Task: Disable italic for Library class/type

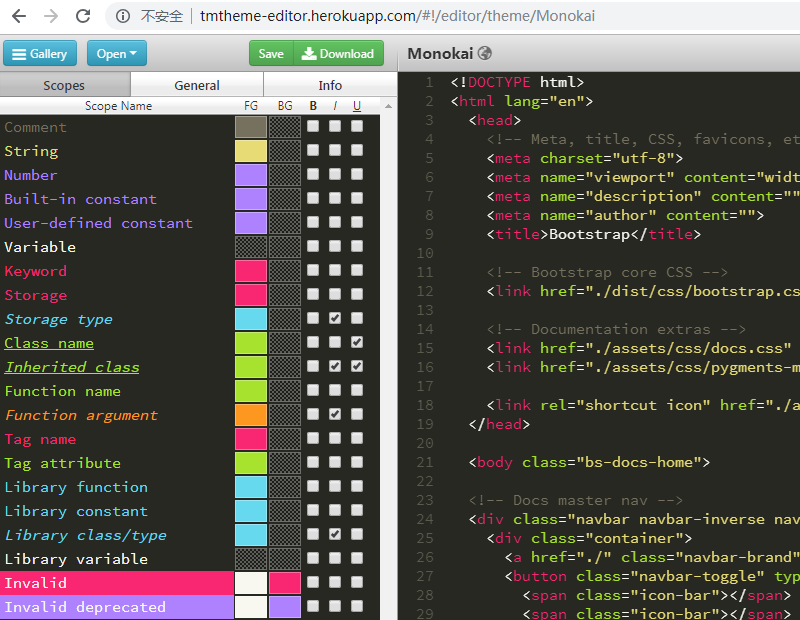Action: 335,534
